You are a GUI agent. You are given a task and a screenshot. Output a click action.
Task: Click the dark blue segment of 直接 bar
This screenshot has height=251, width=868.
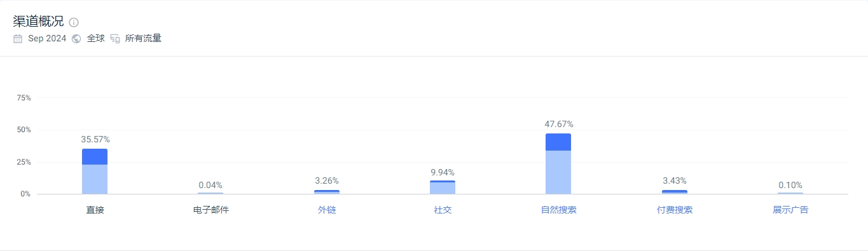(95, 157)
